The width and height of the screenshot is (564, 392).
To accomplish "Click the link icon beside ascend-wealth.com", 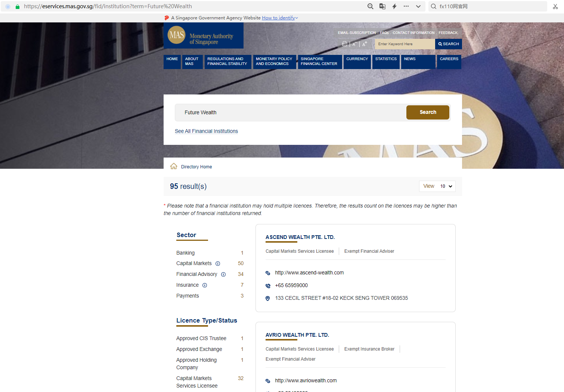I will click(x=268, y=273).
